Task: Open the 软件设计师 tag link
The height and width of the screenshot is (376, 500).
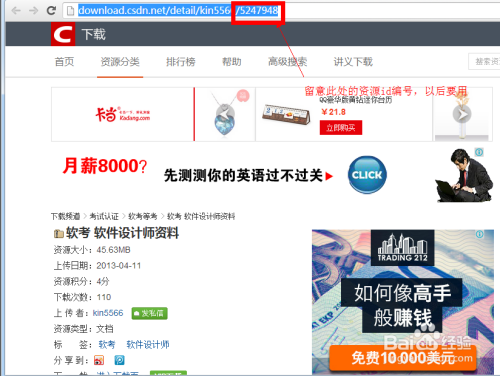Action: pyautogui.click(x=148, y=345)
